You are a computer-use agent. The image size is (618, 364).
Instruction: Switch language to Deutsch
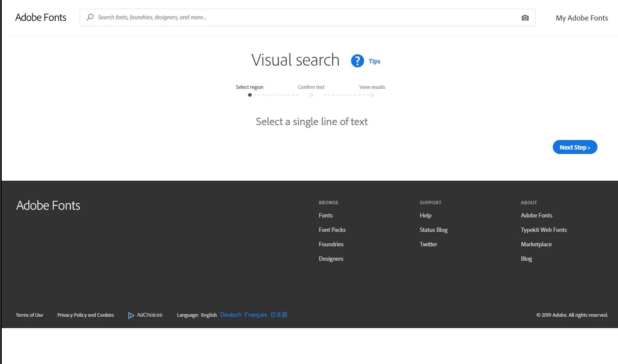pos(231,315)
